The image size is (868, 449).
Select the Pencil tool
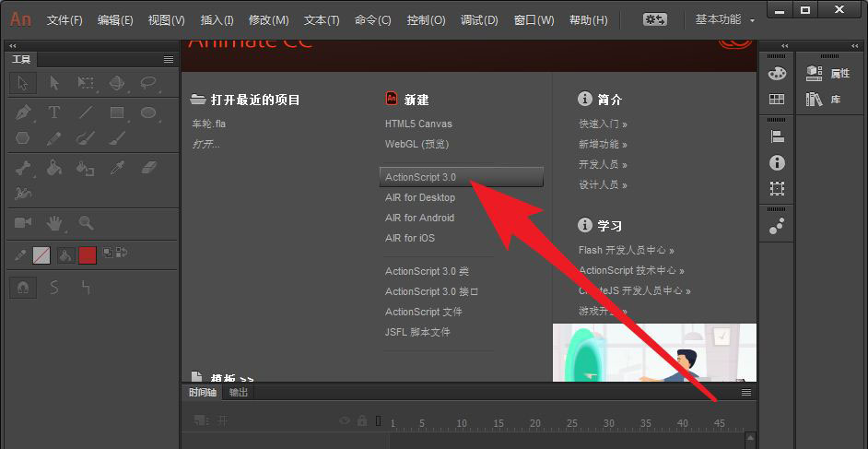tap(54, 138)
